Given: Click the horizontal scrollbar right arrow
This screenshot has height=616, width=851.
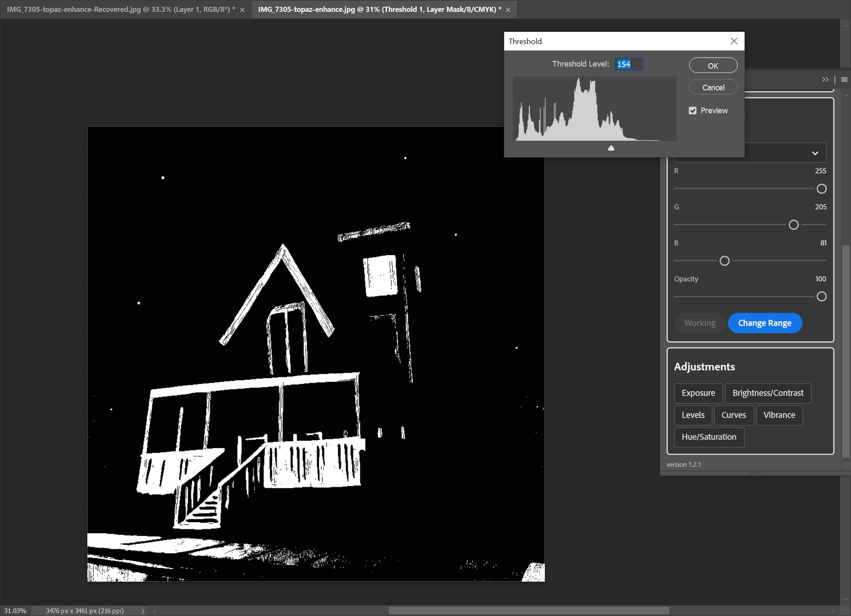Looking at the screenshot, I should (x=834, y=611).
